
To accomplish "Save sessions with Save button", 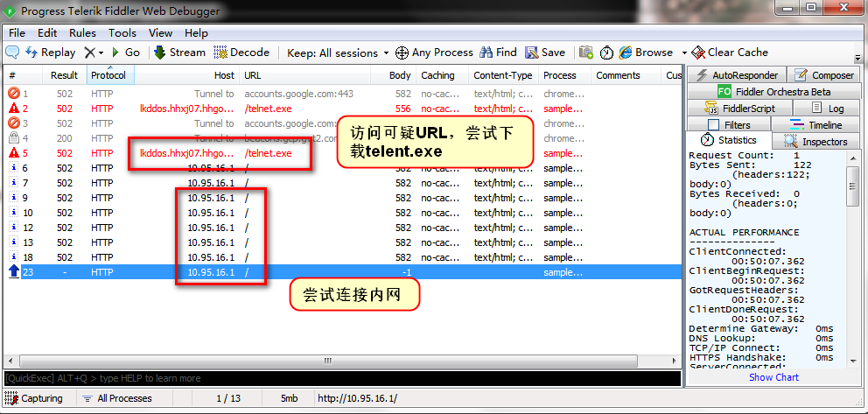I will pos(545,53).
